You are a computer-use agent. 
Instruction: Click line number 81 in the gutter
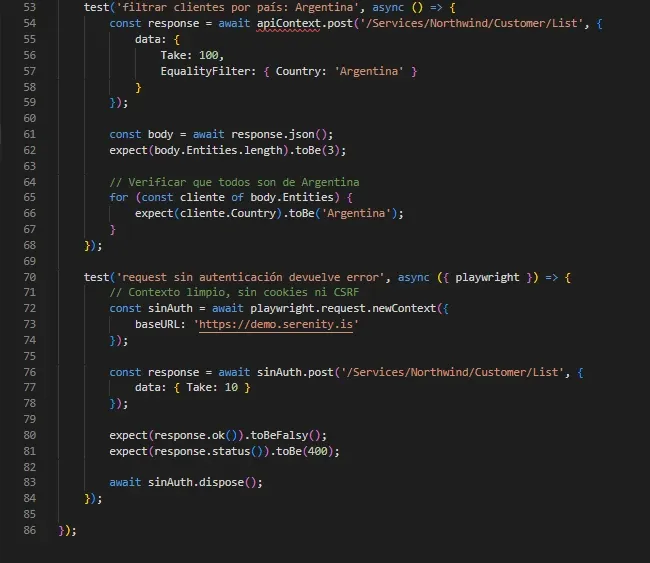(x=29, y=451)
